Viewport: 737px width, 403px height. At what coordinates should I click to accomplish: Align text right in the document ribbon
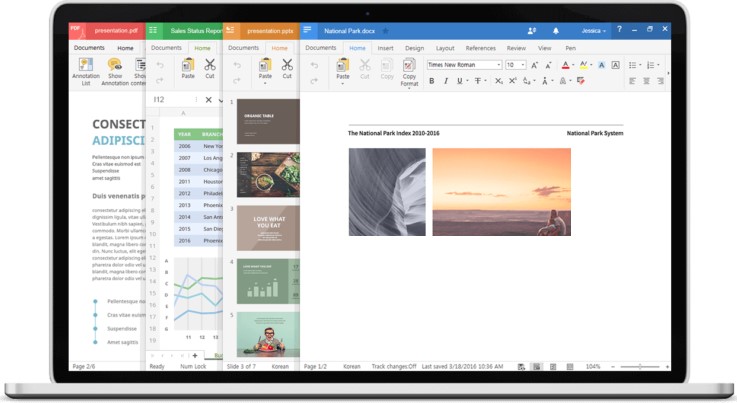(660, 81)
